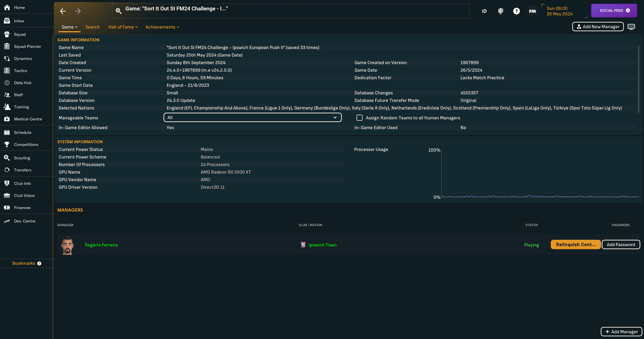Viewport: 644px width, 339px height.
Task: Click the Training cone icon
Action: (x=7, y=107)
